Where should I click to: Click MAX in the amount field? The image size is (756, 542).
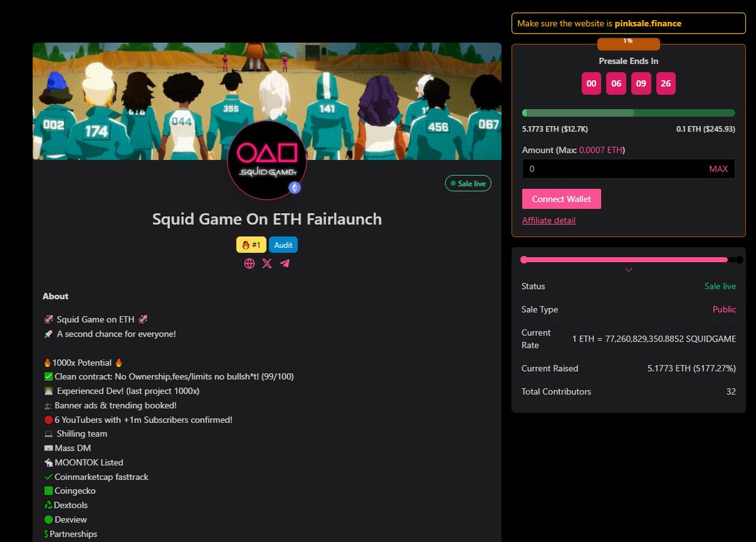tap(718, 169)
